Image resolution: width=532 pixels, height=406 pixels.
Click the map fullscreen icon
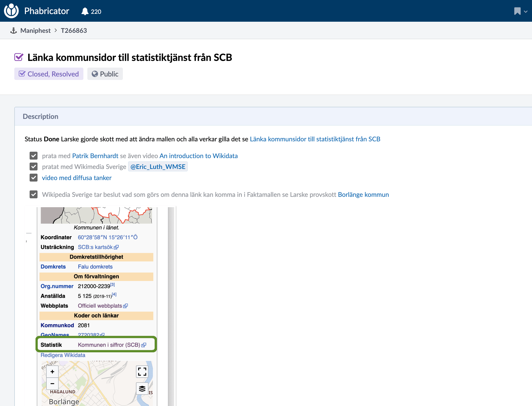[142, 371]
